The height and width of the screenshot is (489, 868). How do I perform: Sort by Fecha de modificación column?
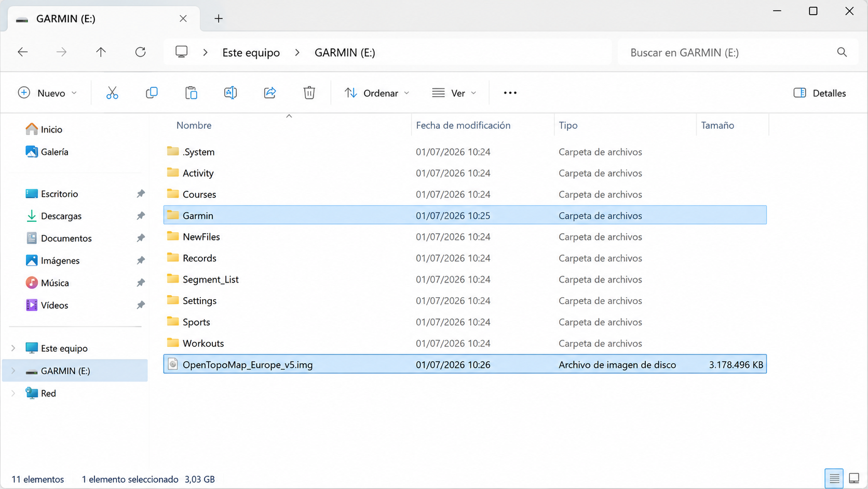[463, 125]
